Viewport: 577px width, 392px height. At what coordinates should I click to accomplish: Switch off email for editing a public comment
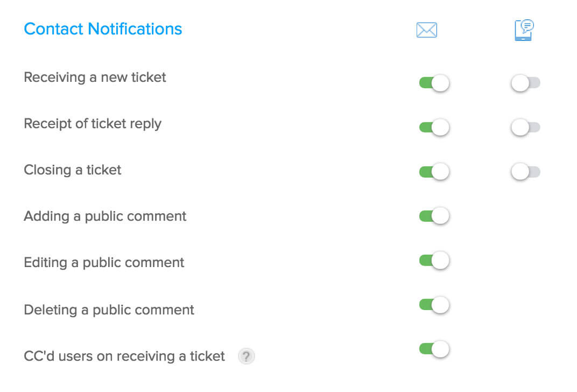(434, 261)
